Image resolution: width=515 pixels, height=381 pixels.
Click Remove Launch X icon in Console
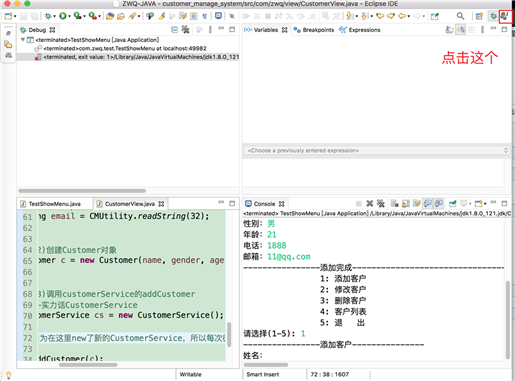click(x=369, y=203)
